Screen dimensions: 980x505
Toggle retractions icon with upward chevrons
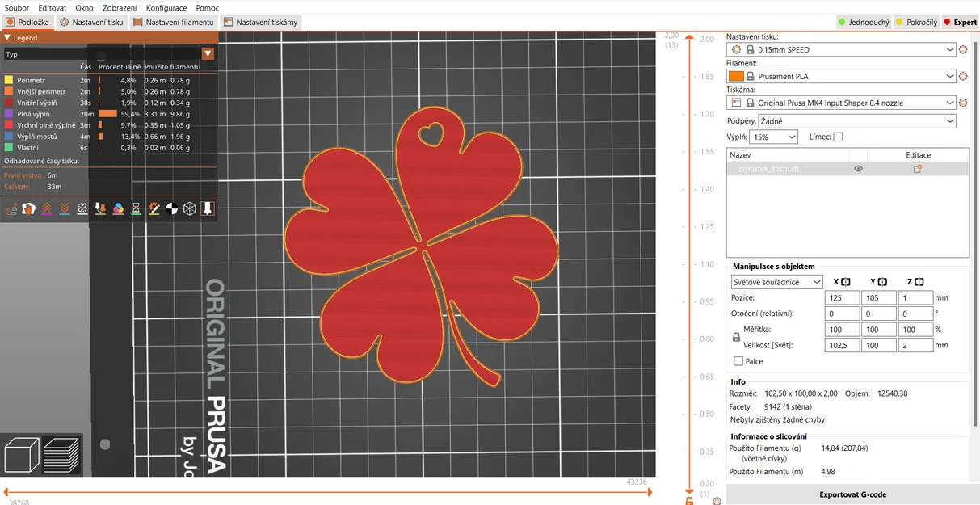click(47, 208)
